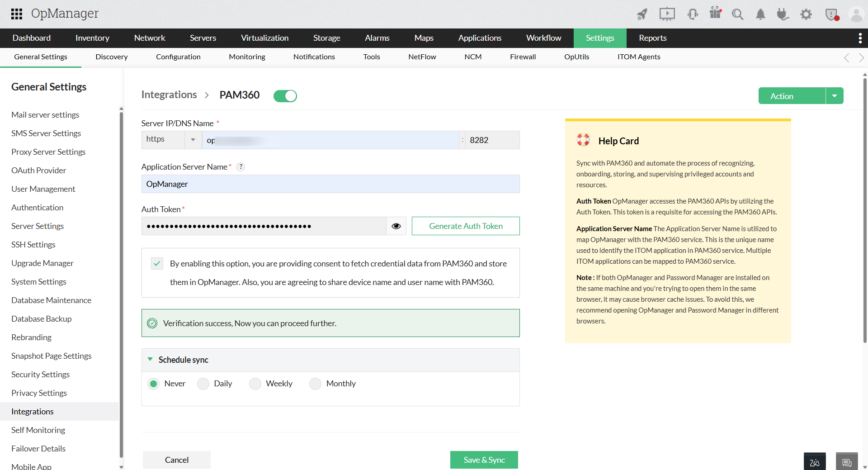Switch to the OpUtils tab

(577, 57)
